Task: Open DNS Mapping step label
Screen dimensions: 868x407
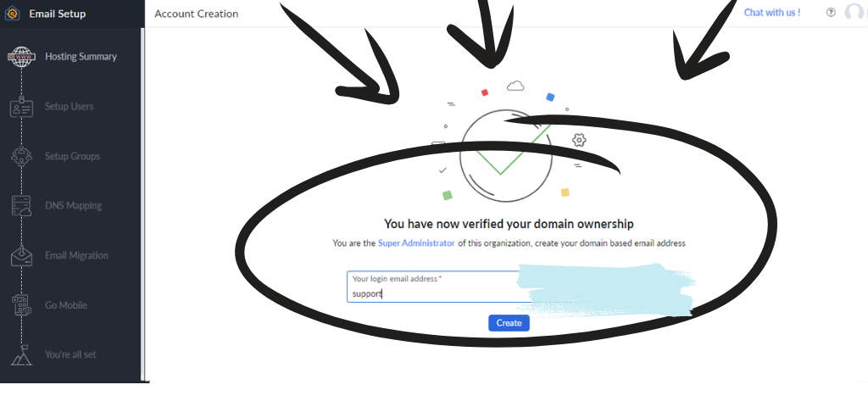Action: [73, 206]
